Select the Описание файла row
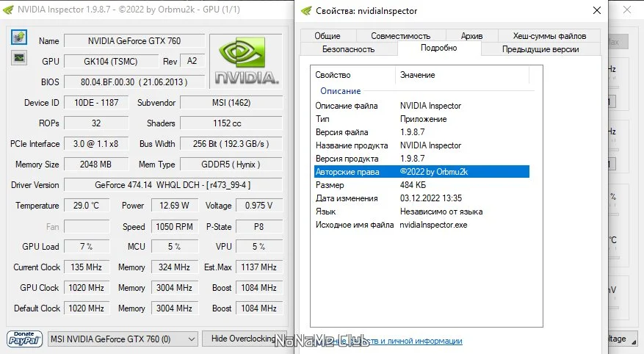Viewport: 644px width, 354px height. 422,106
